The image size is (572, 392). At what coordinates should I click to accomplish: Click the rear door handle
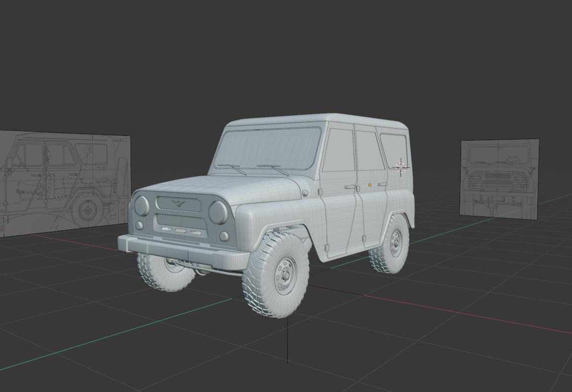point(382,184)
